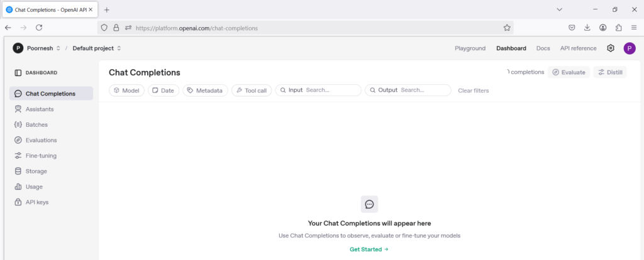
Task: Click the Batches braces icon
Action: [18, 125]
